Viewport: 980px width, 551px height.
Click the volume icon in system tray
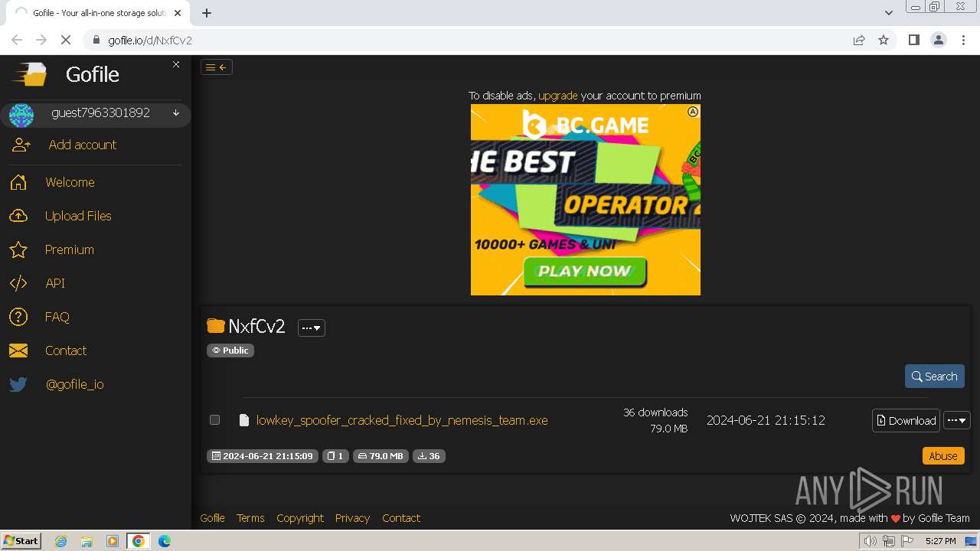pyautogui.click(x=871, y=541)
